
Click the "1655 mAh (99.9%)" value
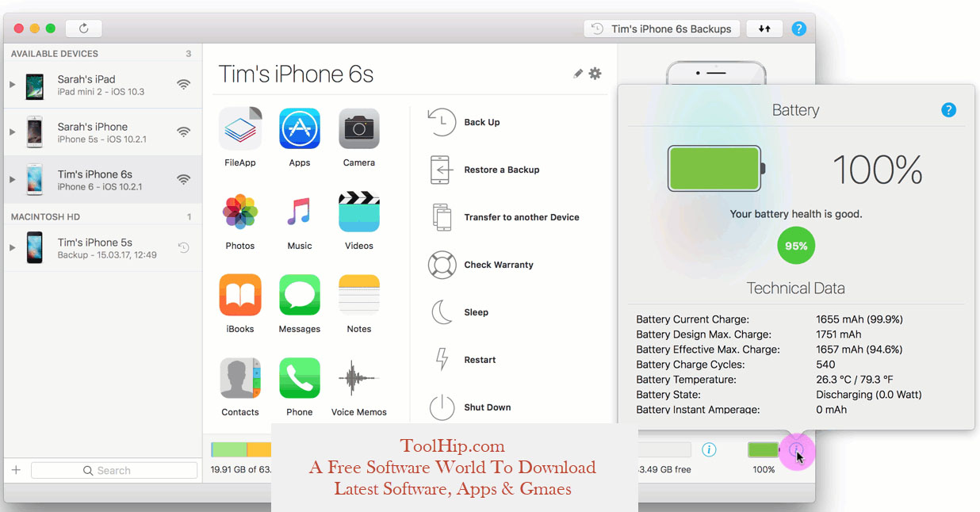tap(859, 319)
